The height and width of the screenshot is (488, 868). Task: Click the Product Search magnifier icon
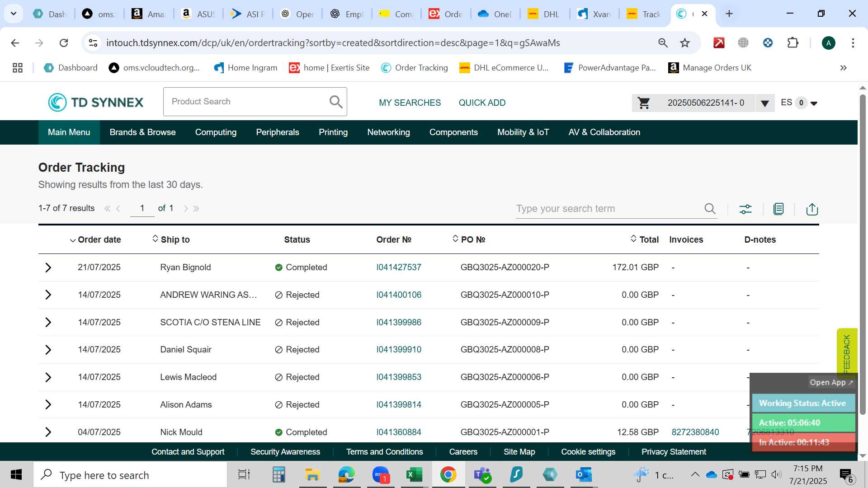(335, 102)
